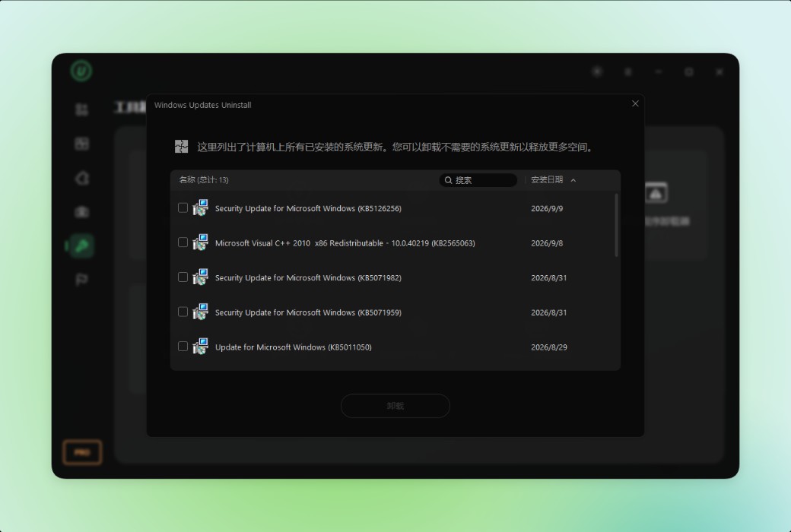Click the magnifier icon in the search box

448,180
